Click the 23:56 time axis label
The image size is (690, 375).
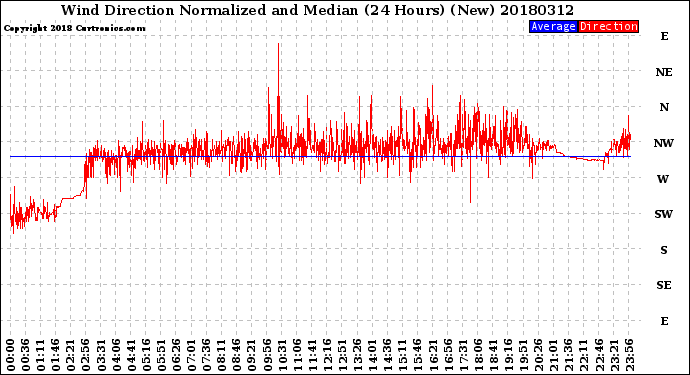pos(629,355)
